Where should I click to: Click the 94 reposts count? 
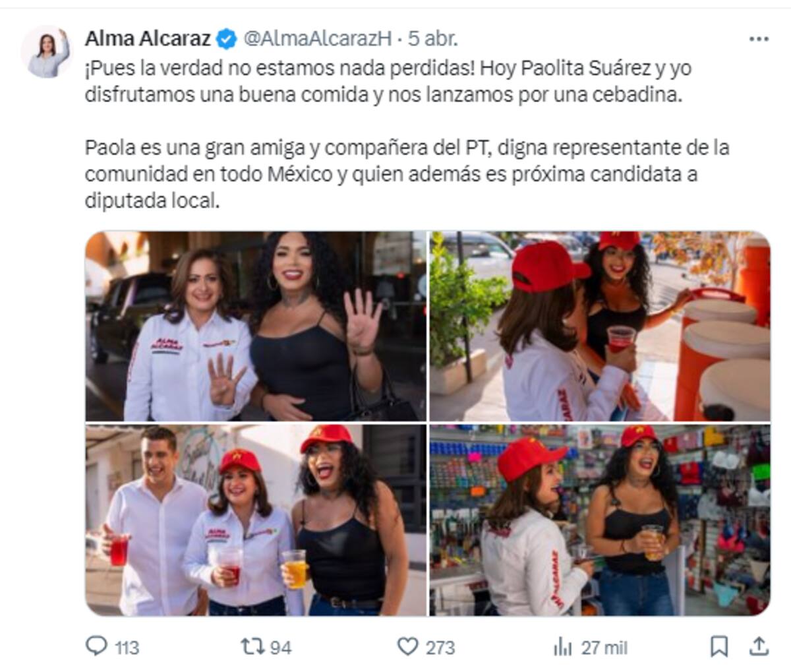(x=281, y=648)
